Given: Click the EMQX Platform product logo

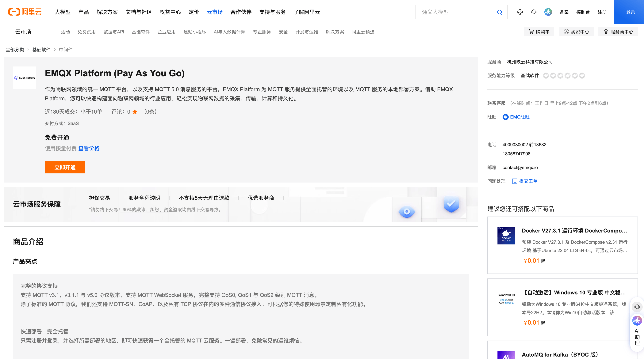Looking at the screenshot, I should [24, 77].
